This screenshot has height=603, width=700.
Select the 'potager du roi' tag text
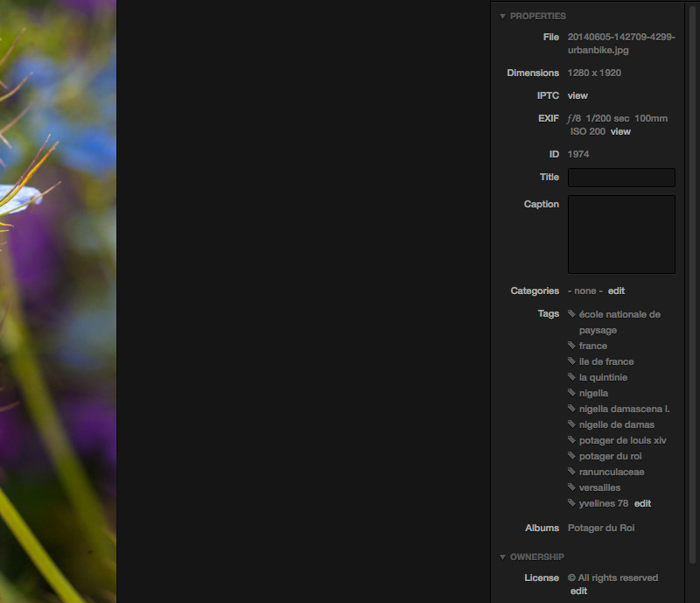coord(610,456)
